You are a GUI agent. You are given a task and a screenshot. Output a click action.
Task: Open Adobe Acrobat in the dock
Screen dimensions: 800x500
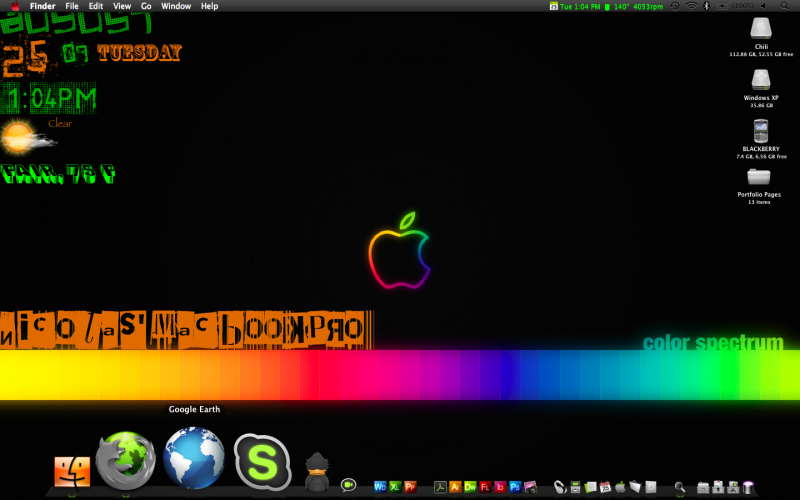440,487
